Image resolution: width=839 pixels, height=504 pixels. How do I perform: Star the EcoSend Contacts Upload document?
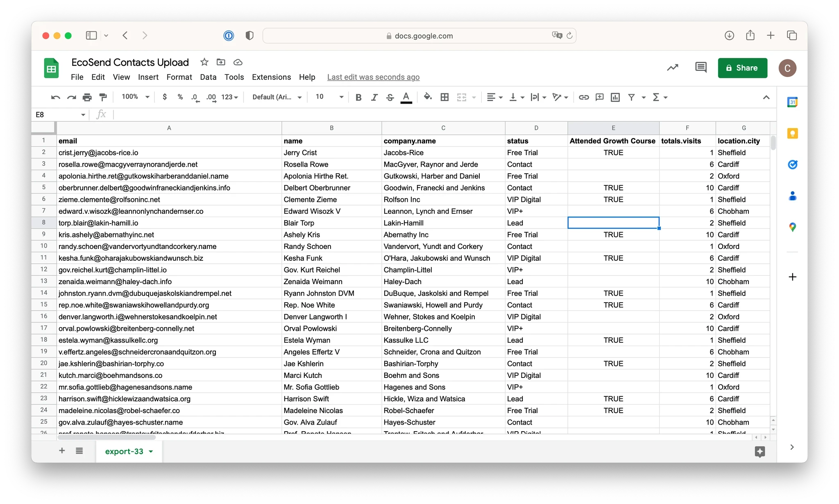click(204, 62)
